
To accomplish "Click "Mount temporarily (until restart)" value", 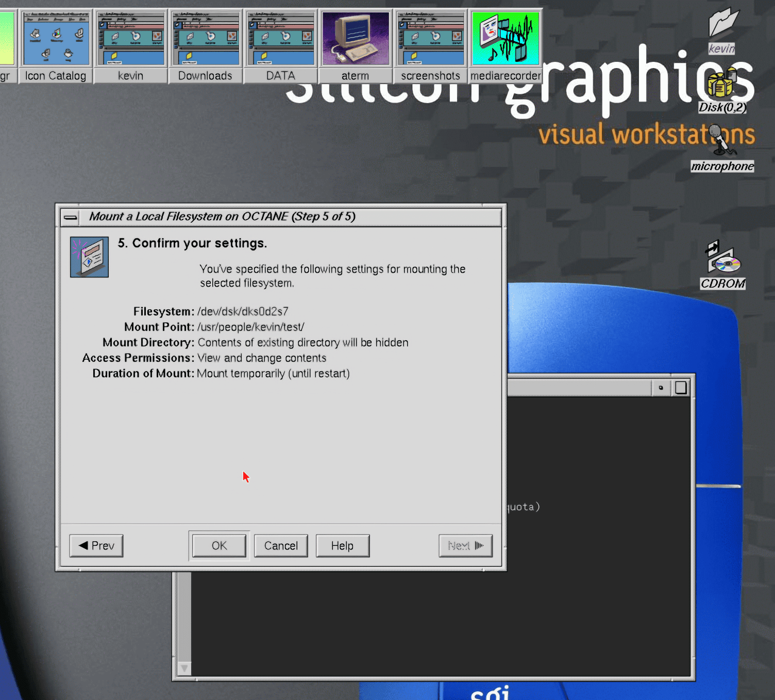I will point(273,373).
